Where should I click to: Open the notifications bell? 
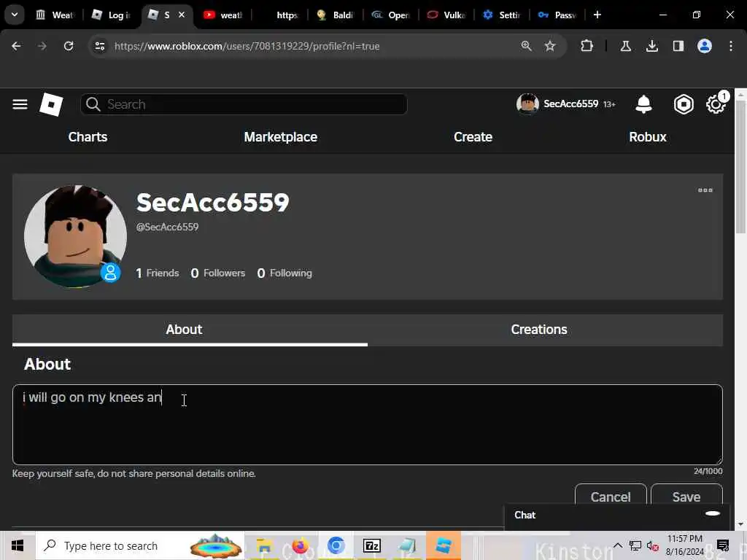pyautogui.click(x=643, y=104)
